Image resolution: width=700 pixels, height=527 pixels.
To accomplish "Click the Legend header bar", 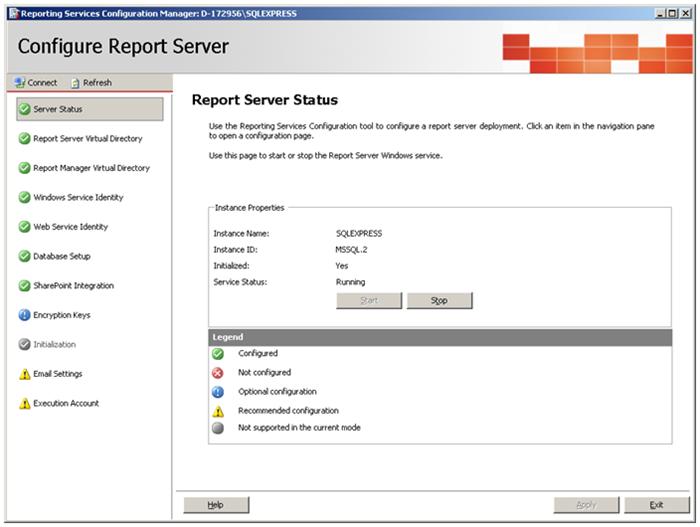I will (x=440, y=337).
